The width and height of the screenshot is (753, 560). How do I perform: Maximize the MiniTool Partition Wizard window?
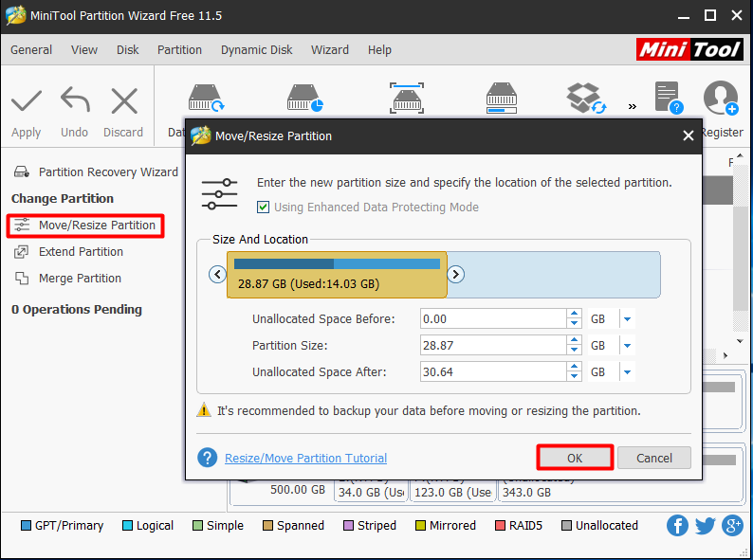[709, 15]
